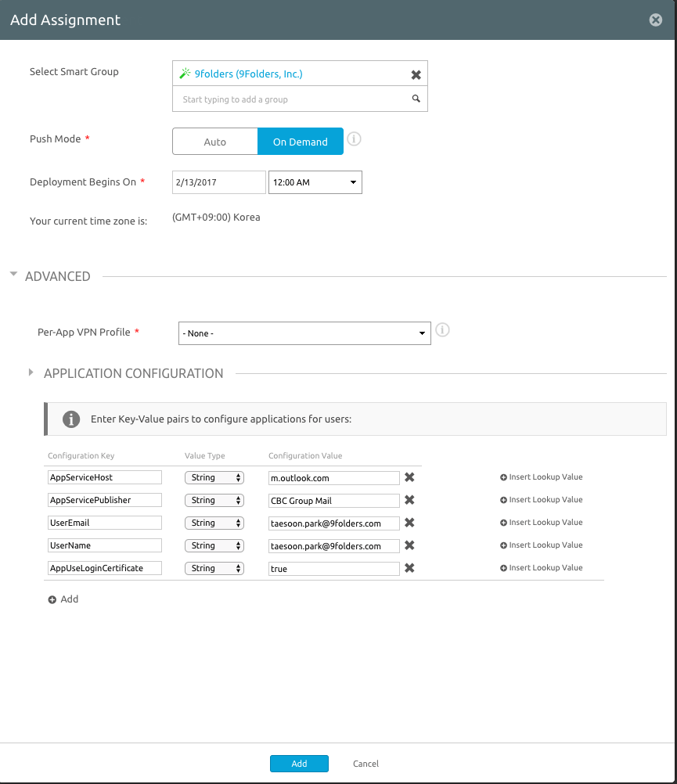Open the Per-App VPN Profile info icon

(x=442, y=330)
